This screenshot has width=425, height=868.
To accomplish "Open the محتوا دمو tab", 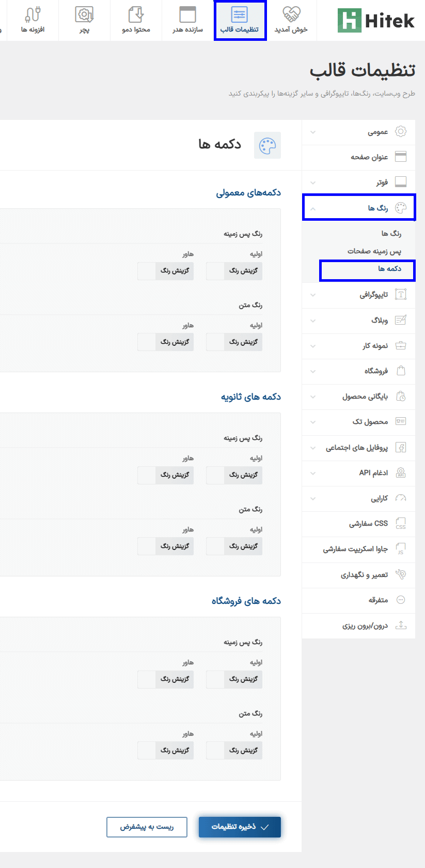I will pos(136,21).
